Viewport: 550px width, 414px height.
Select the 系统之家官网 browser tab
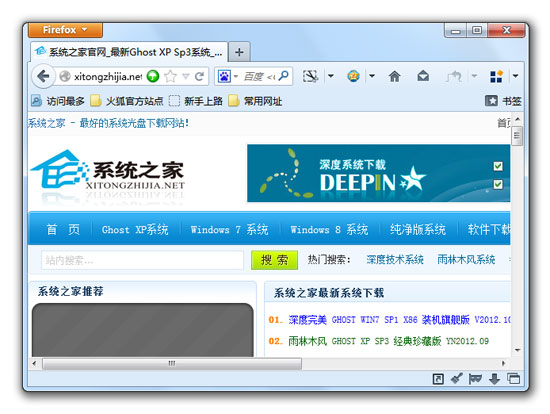(x=129, y=52)
